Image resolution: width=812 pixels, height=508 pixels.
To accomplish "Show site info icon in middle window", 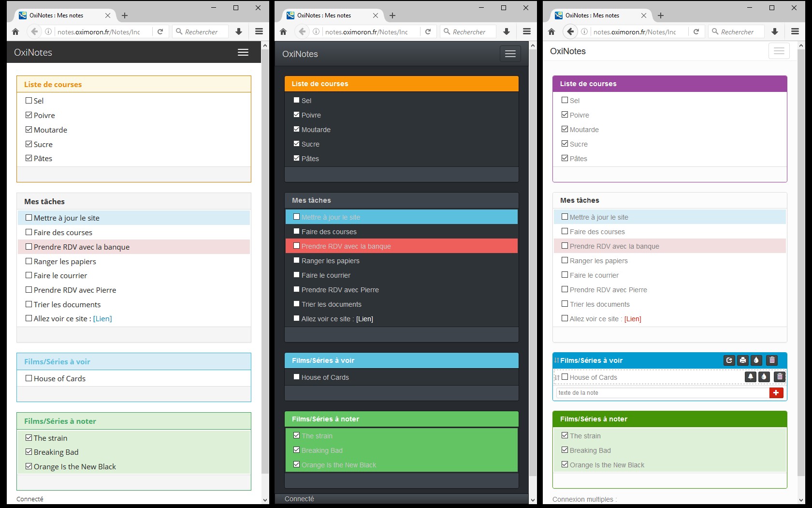I will (316, 32).
